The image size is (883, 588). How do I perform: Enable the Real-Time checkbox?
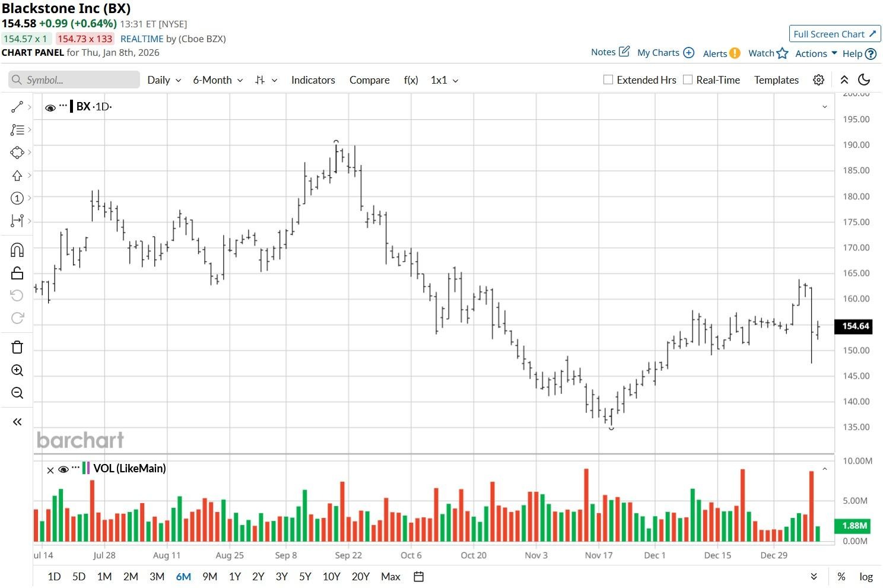pyautogui.click(x=688, y=80)
